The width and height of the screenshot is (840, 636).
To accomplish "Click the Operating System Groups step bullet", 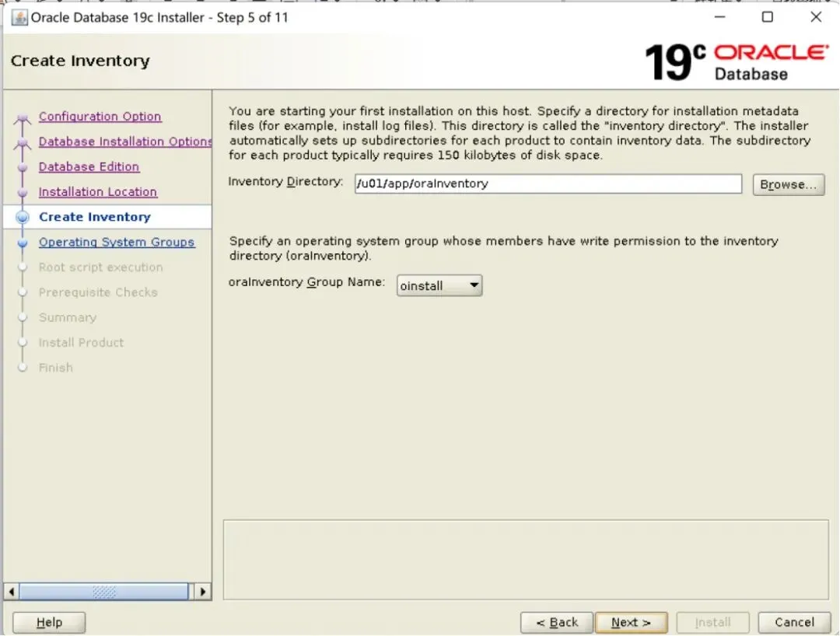I will [23, 243].
